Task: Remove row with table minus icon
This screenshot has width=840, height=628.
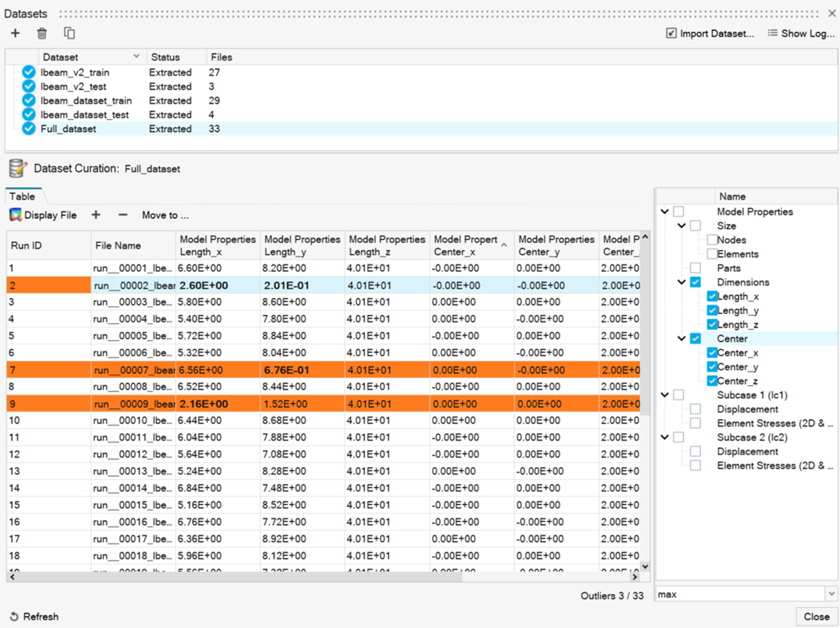Action: 123,215
